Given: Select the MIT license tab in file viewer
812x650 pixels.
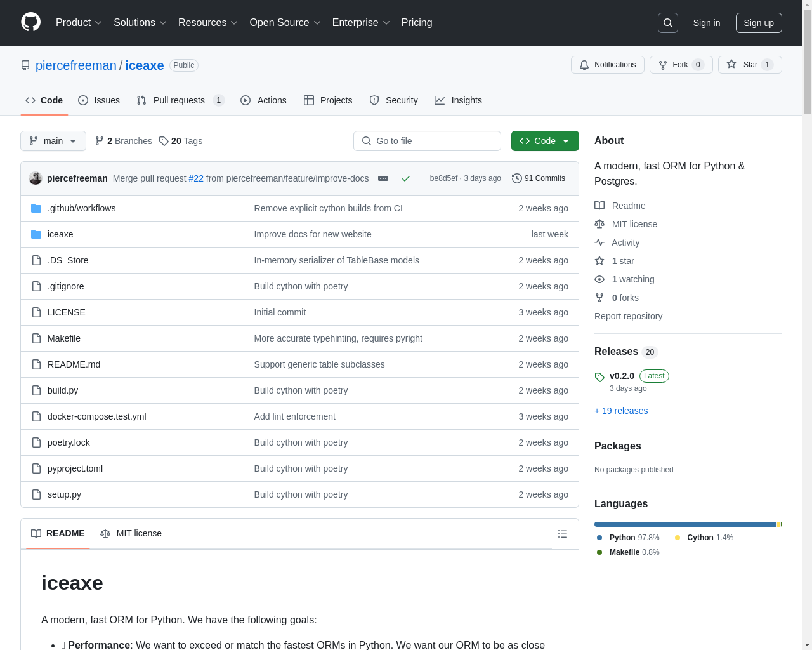Looking at the screenshot, I should pos(131,533).
